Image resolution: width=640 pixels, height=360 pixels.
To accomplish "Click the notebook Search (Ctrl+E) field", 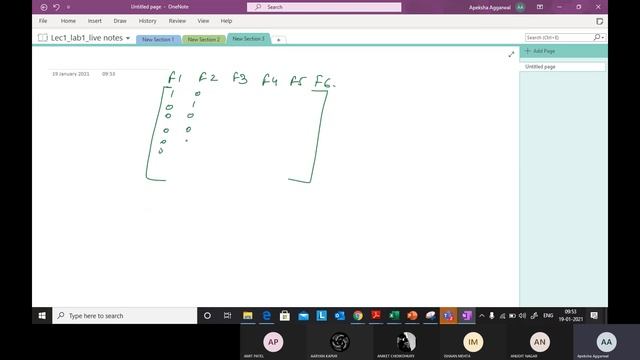I will [558, 38].
